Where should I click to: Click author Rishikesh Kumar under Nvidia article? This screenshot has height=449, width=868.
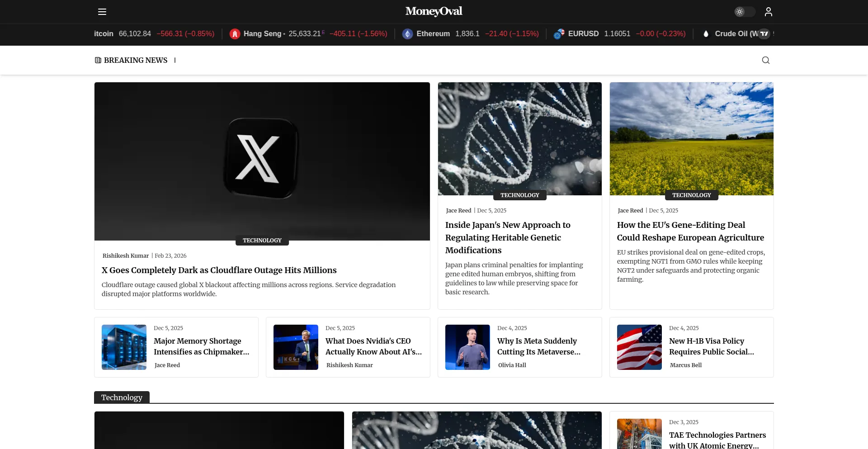pos(349,365)
